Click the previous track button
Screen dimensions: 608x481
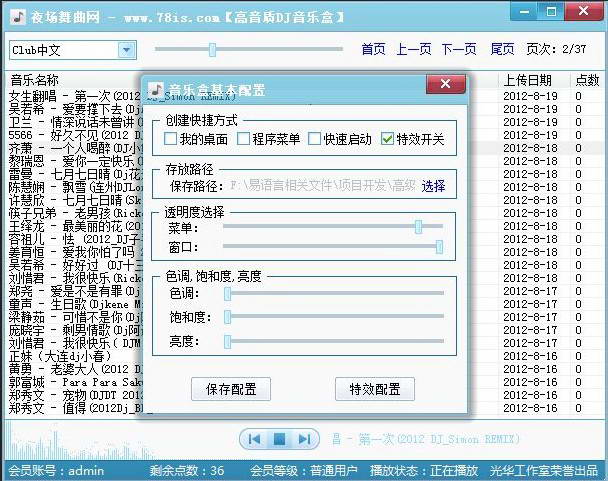point(255,439)
